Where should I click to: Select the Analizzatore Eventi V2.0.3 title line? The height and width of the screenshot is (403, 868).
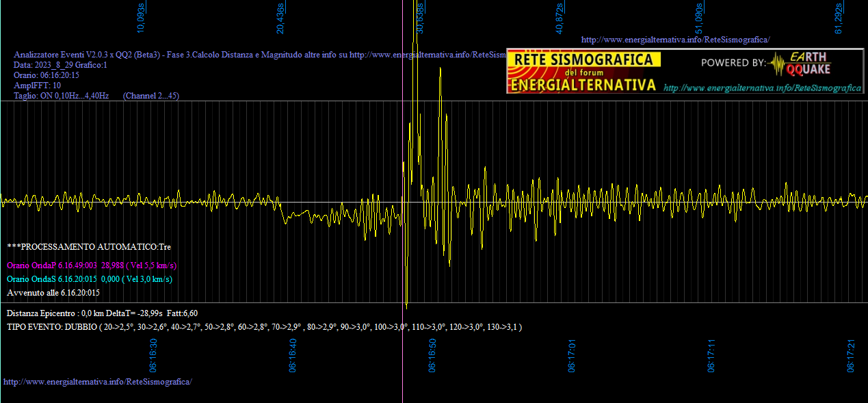pyautogui.click(x=260, y=55)
